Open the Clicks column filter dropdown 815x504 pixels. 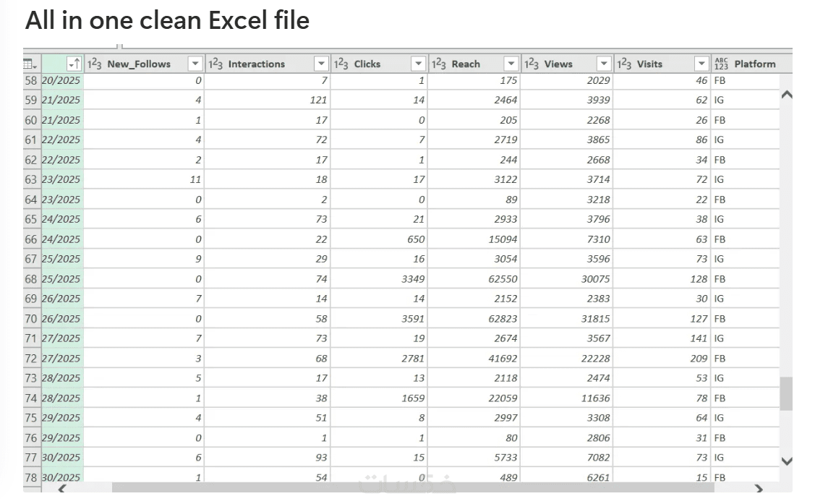pos(418,64)
